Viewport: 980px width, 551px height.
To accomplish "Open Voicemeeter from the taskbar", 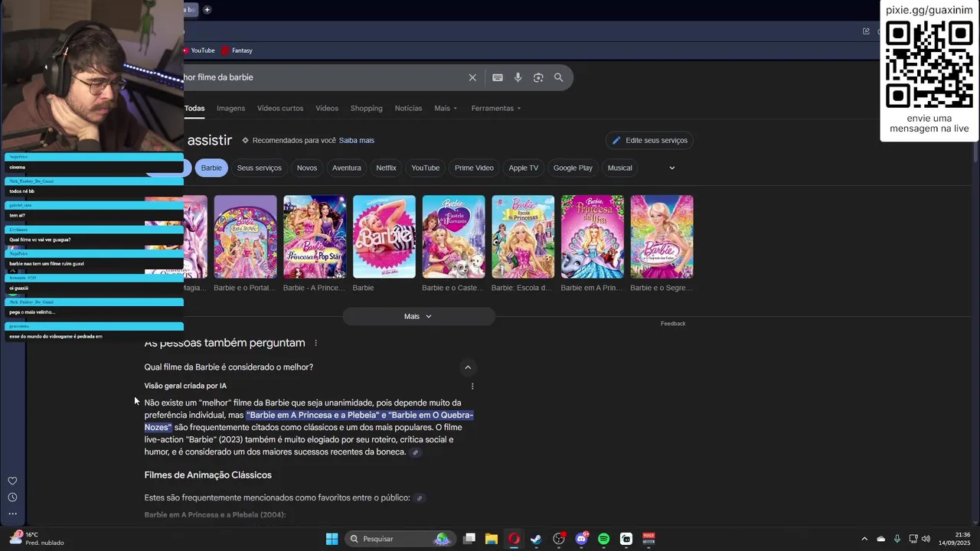I will point(648,539).
